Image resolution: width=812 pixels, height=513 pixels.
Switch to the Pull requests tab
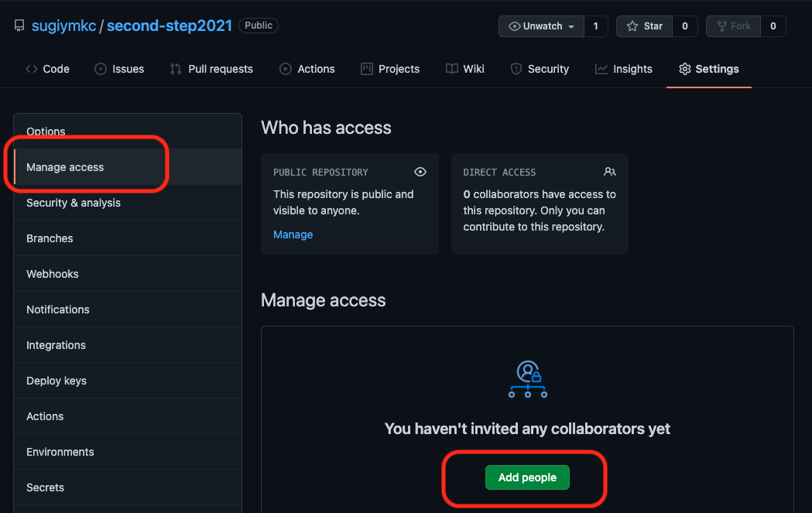pyautogui.click(x=211, y=69)
